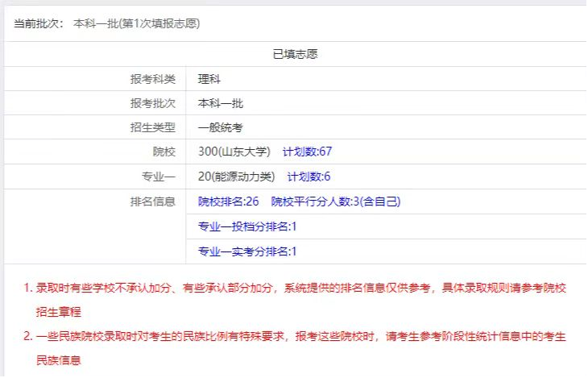The height and width of the screenshot is (378, 588).
Task: Click the 理科 subject value
Action: pyautogui.click(x=209, y=79)
